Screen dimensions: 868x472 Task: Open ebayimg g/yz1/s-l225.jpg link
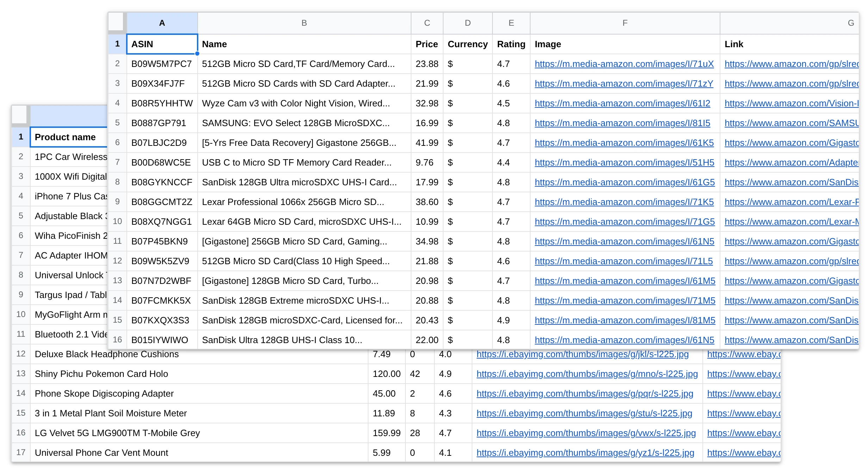585,453
